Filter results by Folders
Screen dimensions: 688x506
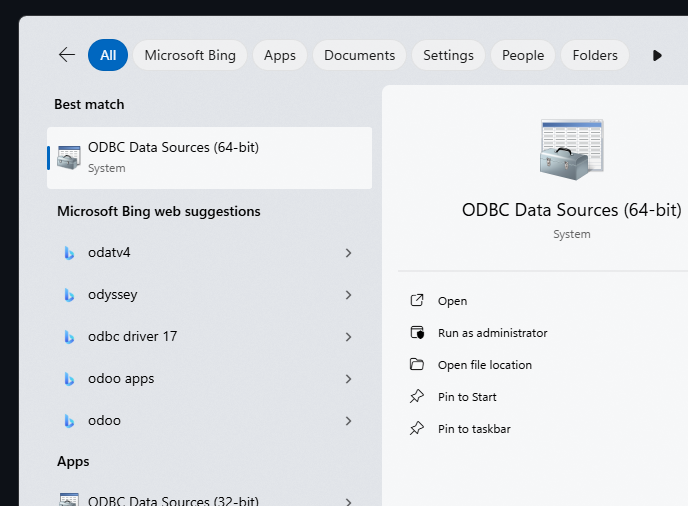tap(595, 55)
